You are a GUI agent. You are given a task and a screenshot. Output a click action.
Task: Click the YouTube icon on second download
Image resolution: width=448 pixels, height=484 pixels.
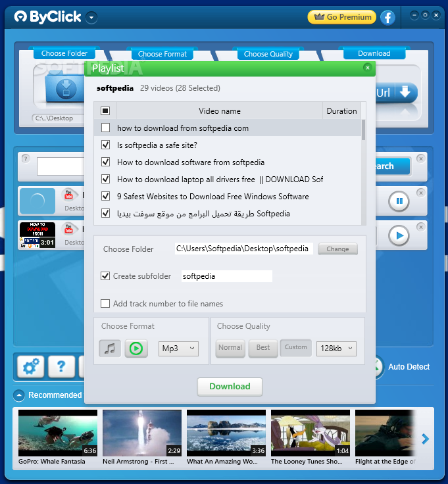(68, 230)
